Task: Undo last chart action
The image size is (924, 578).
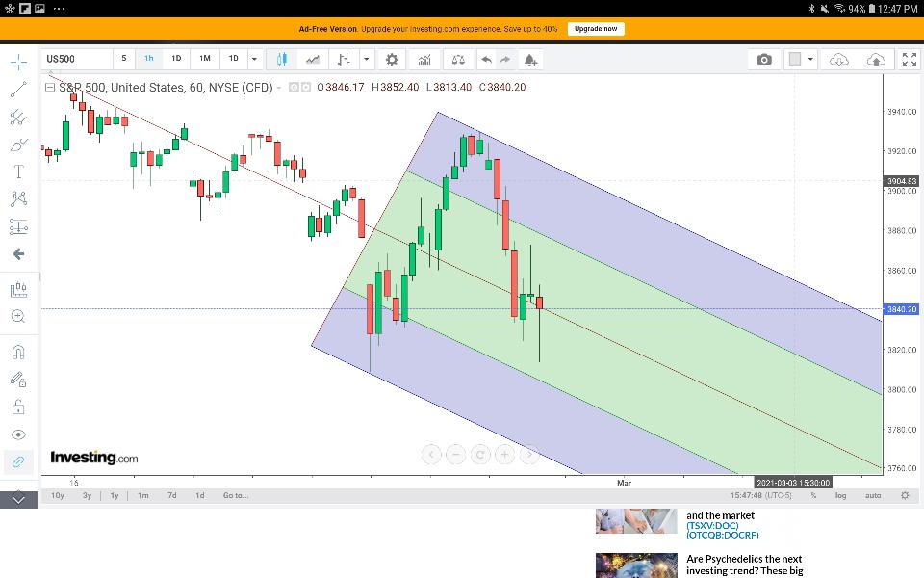Action: (x=486, y=59)
